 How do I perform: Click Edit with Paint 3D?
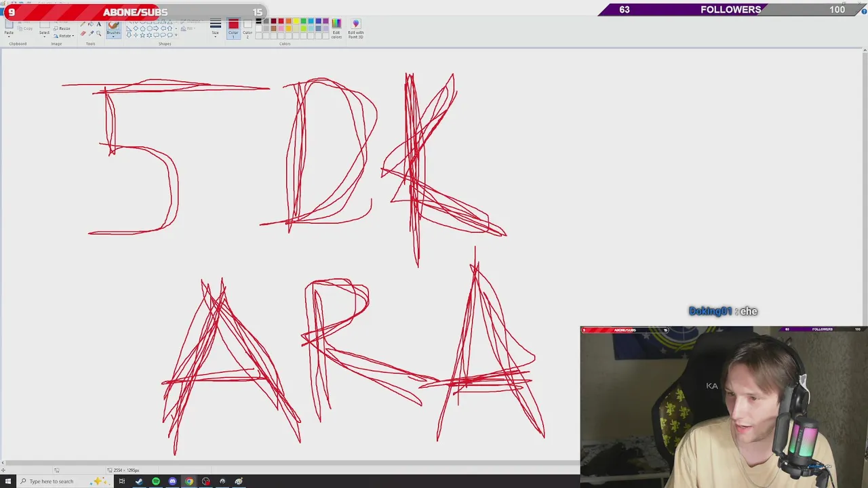click(355, 28)
